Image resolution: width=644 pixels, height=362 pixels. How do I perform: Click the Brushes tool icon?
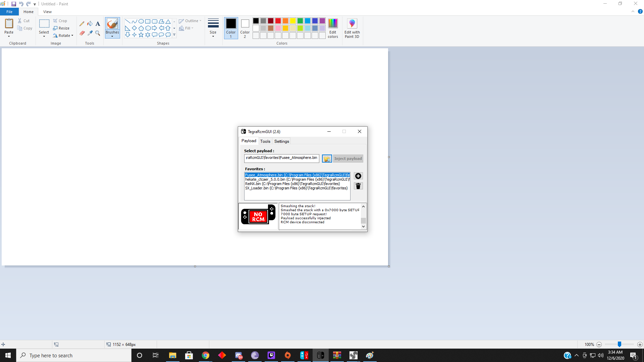[x=112, y=23]
